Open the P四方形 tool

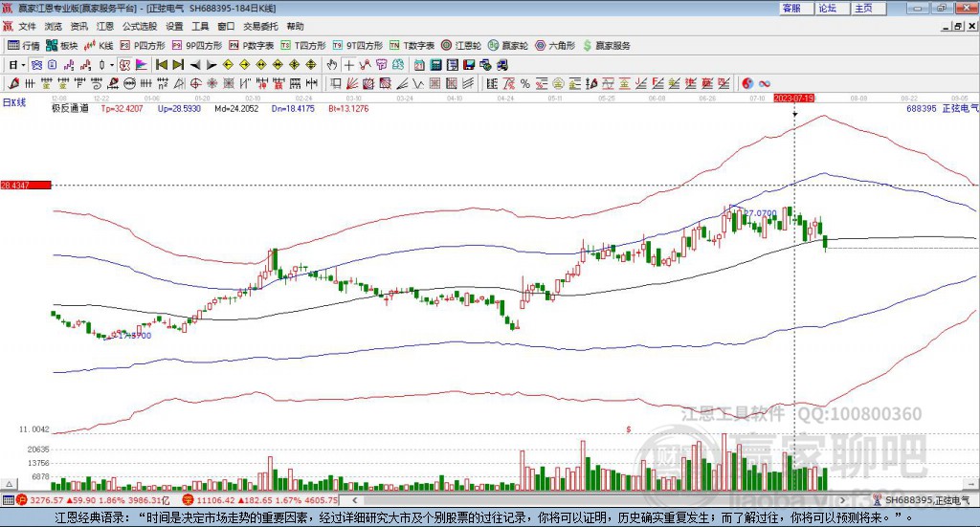143,46
